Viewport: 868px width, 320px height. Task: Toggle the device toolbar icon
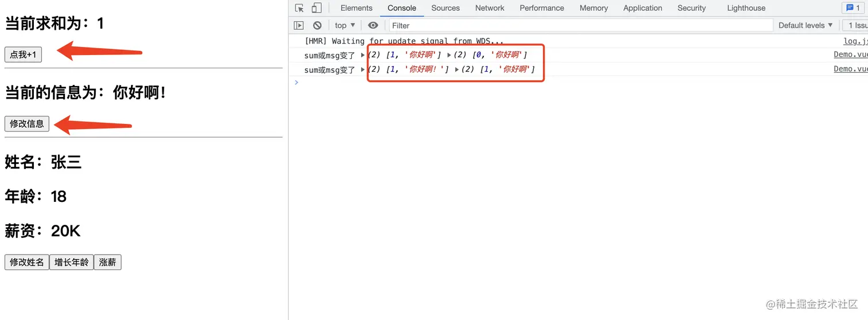316,8
